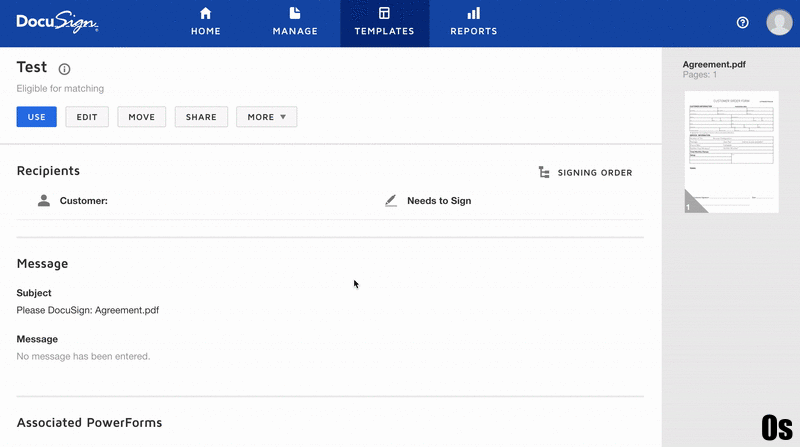Click the Needs to Sign text
The image size is (800, 447).
(439, 201)
